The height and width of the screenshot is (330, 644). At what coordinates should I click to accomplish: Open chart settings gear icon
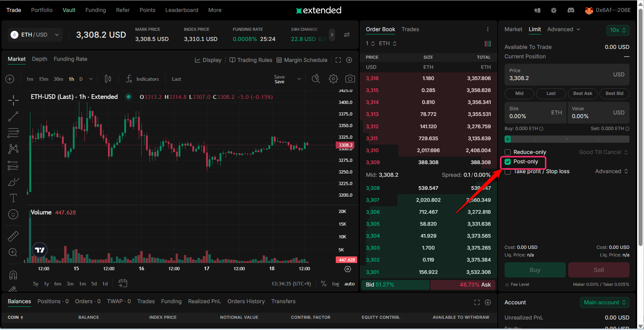[333, 79]
